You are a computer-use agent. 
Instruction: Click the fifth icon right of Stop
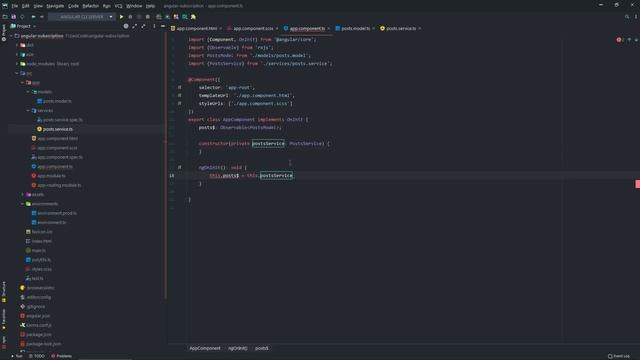point(193,17)
